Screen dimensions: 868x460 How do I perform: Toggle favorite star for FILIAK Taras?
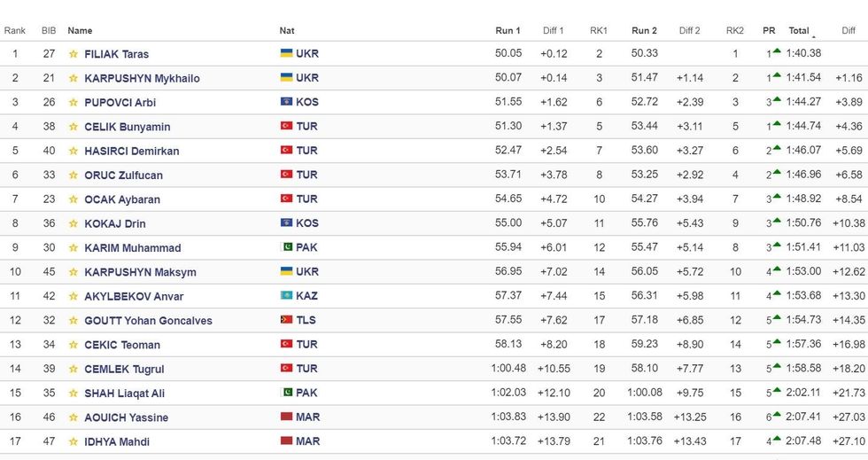(x=74, y=54)
